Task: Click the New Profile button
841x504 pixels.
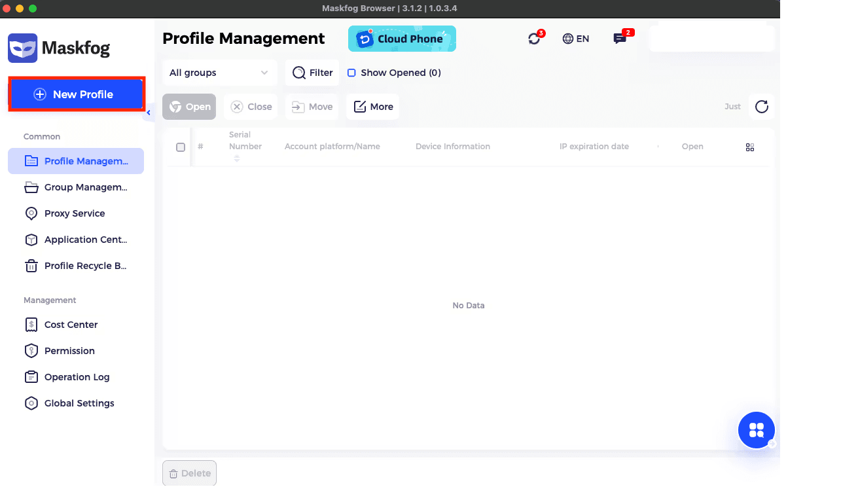Action: (x=77, y=94)
